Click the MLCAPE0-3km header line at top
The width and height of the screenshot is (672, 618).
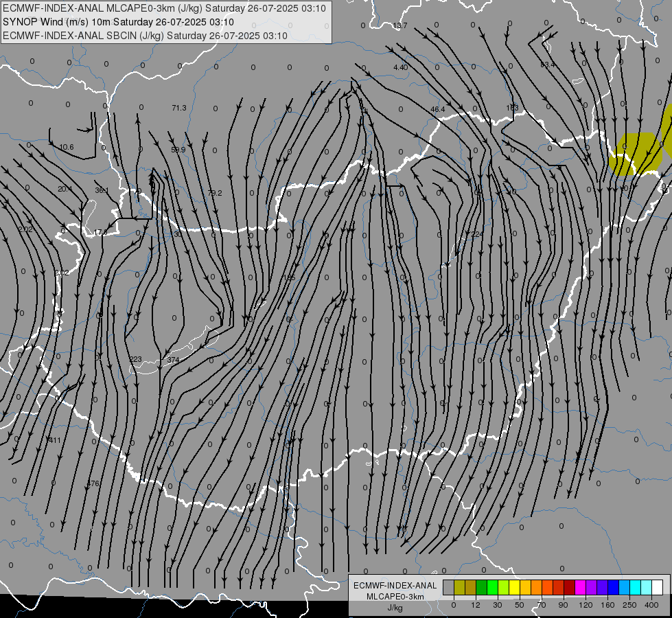[x=164, y=8]
